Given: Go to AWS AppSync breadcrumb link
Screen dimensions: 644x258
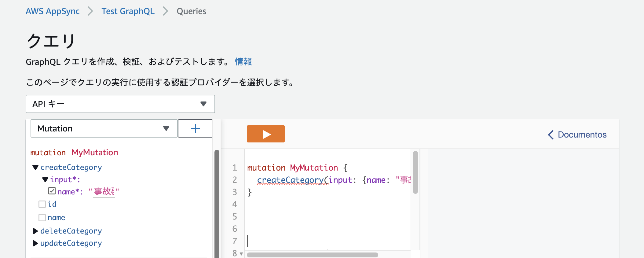Looking at the screenshot, I should point(53,11).
